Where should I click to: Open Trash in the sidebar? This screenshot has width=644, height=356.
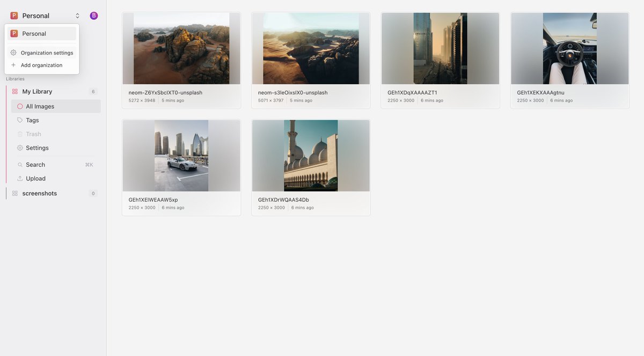tap(56, 134)
